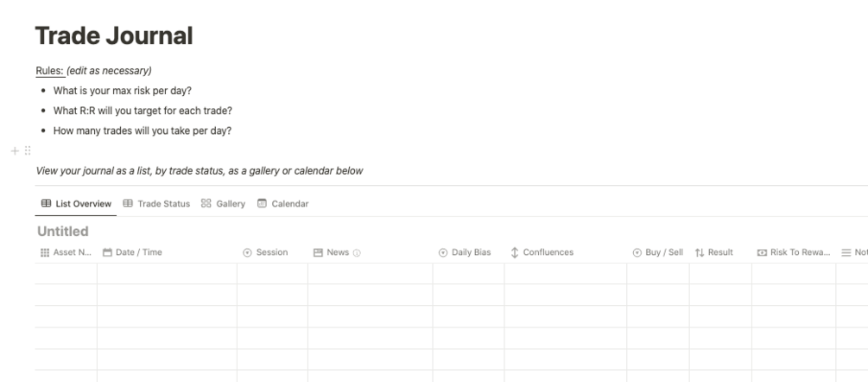Open the Date / Time column header
The width and height of the screenshot is (868, 382).
click(x=138, y=252)
